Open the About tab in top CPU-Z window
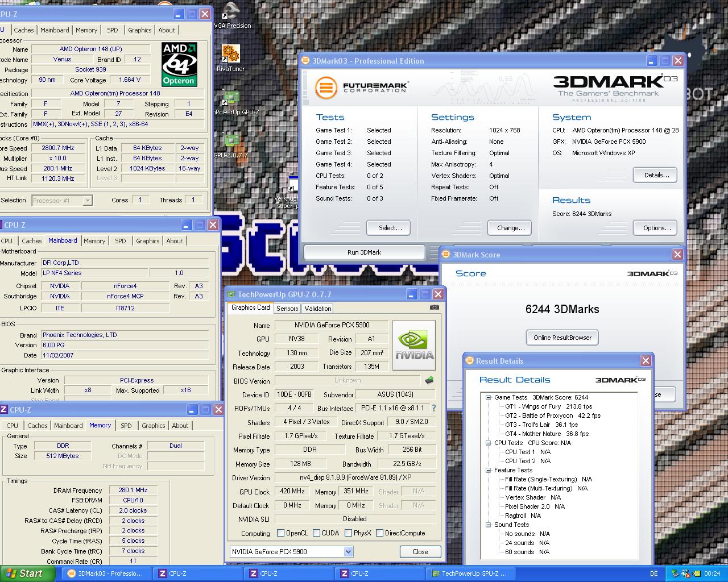The image size is (728, 582). click(x=167, y=30)
